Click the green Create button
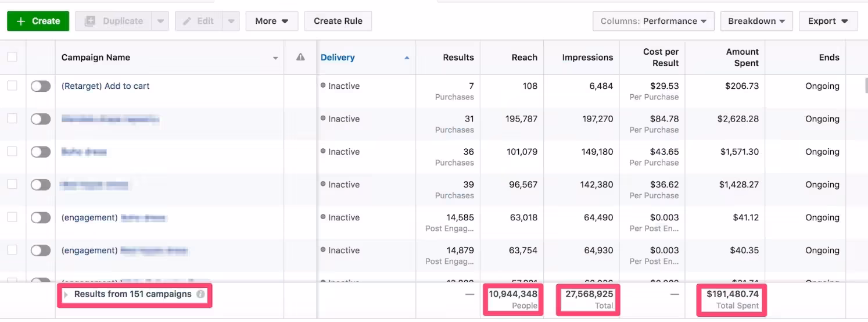Image resolution: width=868 pixels, height=322 pixels. tap(38, 21)
